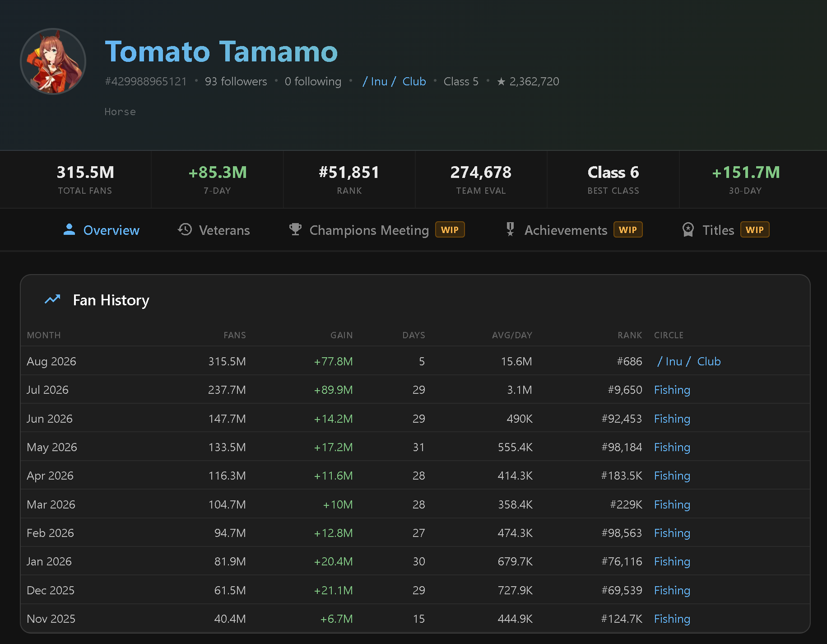The image size is (827, 644).
Task: Open Fishing circle link in Mar 2026 row
Action: click(672, 504)
